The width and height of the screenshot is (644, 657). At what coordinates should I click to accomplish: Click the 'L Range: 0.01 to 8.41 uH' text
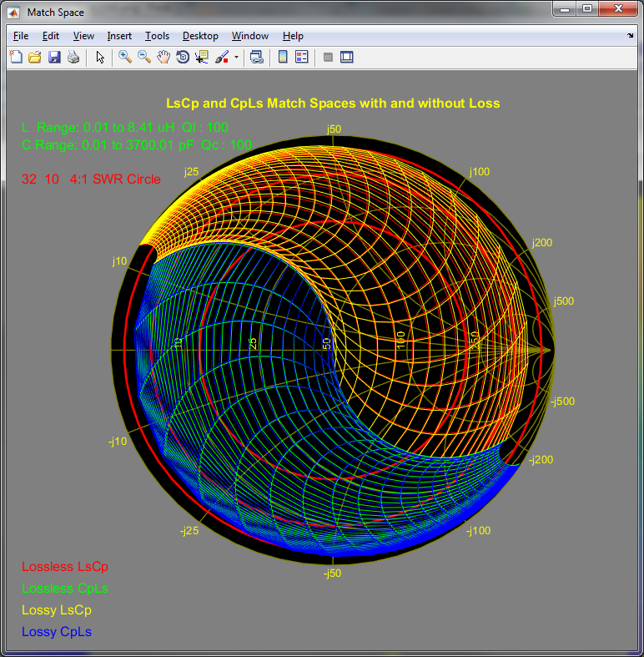coord(125,128)
